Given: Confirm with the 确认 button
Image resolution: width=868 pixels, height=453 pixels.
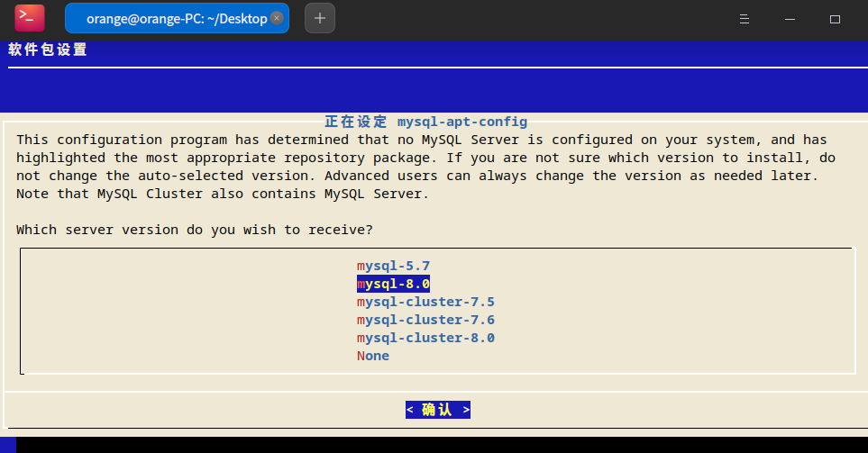Looking at the screenshot, I should point(438,410).
